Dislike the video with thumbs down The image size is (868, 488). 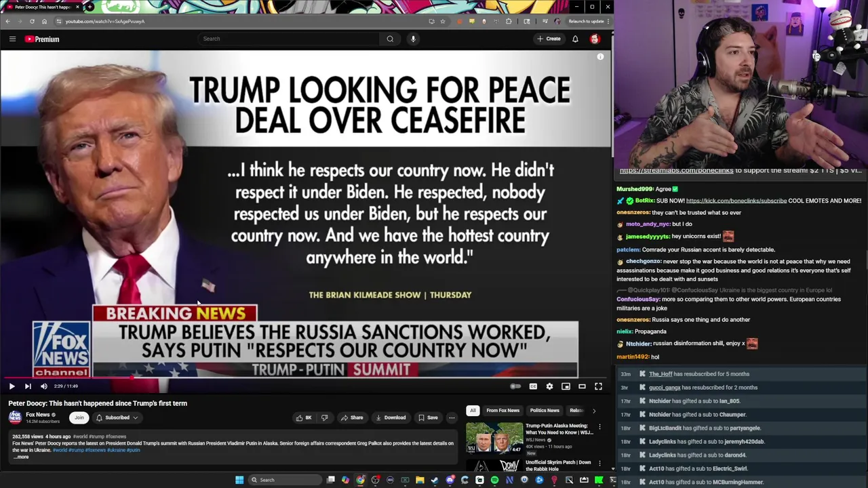[324, 418]
